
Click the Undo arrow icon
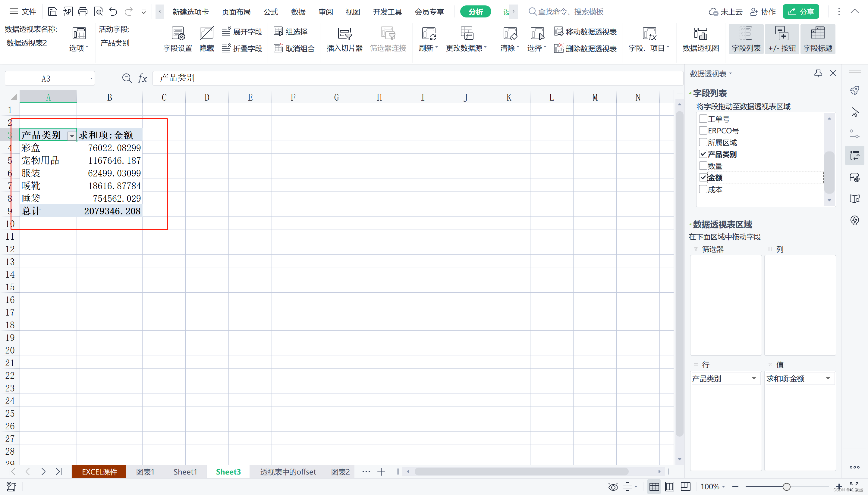click(113, 11)
